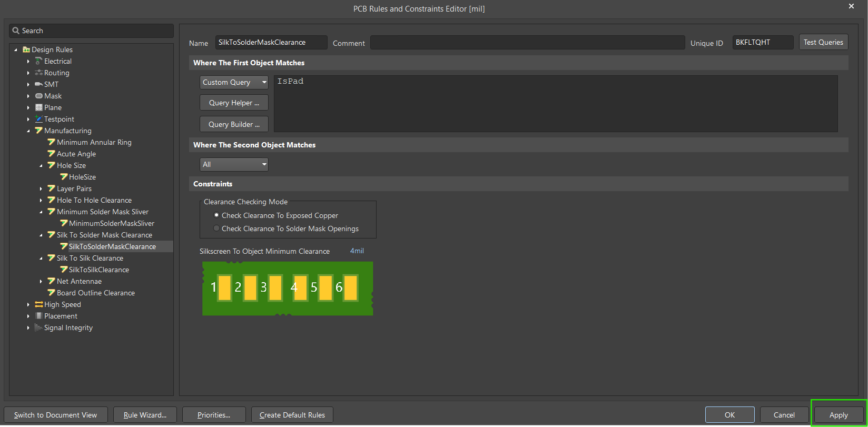The width and height of the screenshot is (868, 427).
Task: Click the 4mil minimum clearance value
Action: [357, 251]
